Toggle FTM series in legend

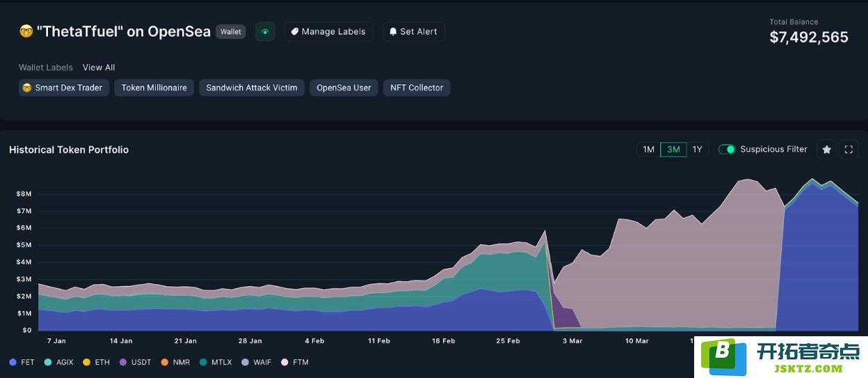tap(294, 362)
